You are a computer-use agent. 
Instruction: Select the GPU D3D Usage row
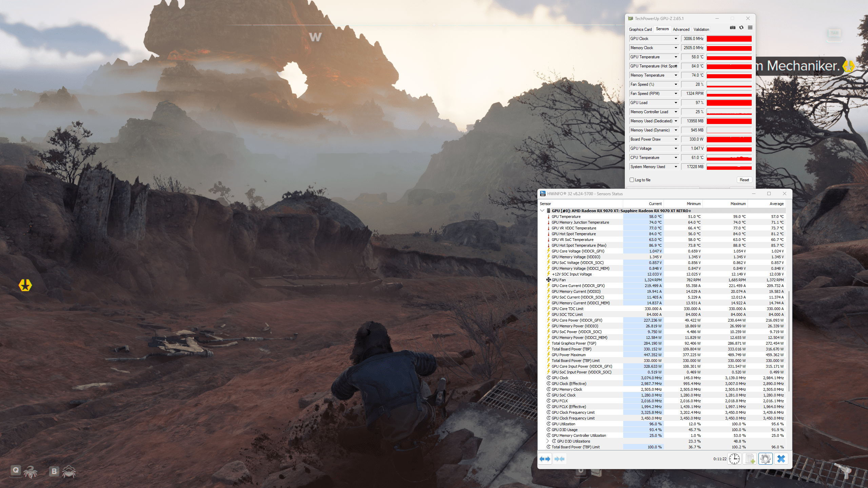click(662, 430)
